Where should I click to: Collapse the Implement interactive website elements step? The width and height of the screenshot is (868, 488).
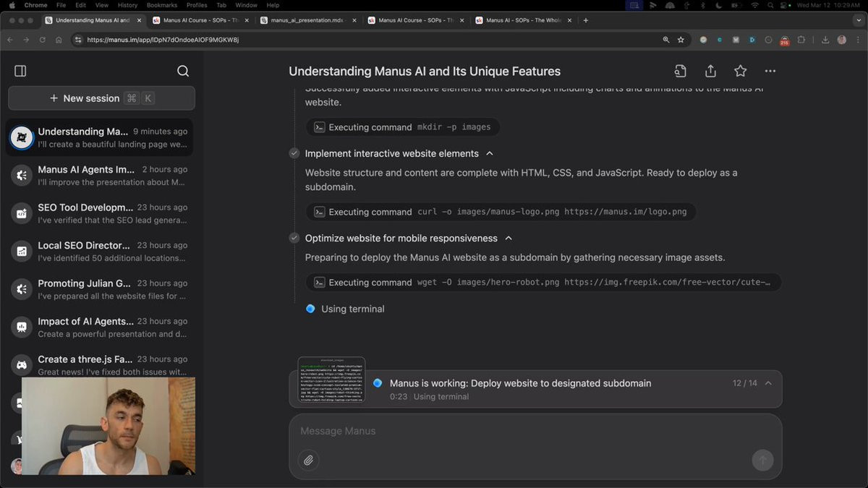pos(490,153)
